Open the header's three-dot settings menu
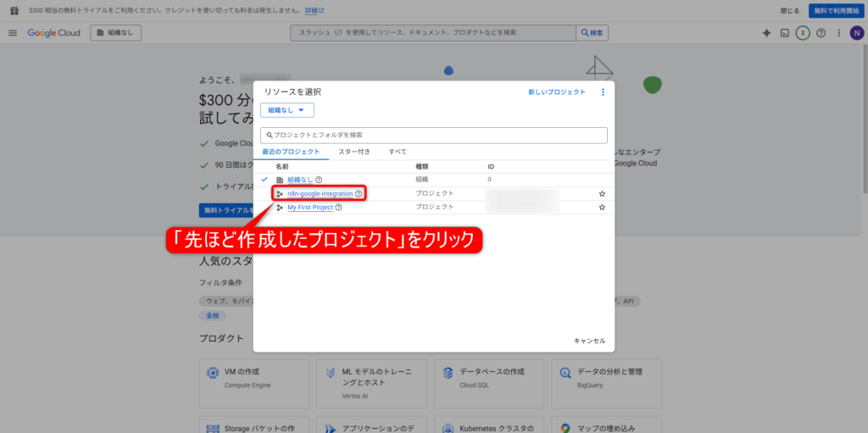The image size is (868, 433). (838, 33)
